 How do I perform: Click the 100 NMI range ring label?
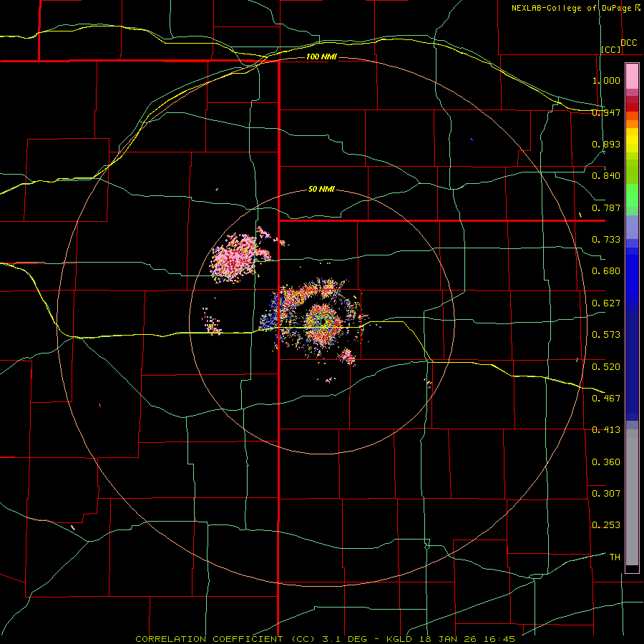pyautogui.click(x=321, y=57)
